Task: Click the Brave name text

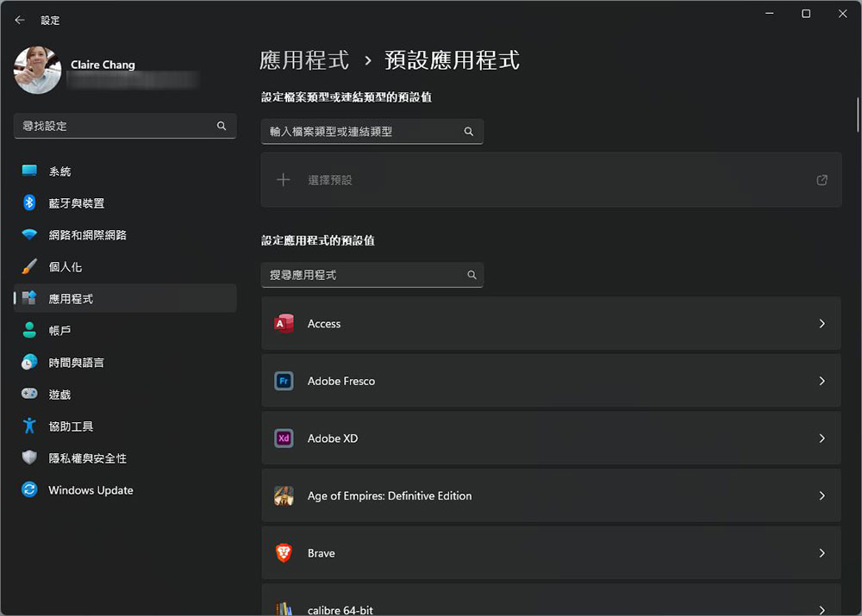Action: point(321,553)
